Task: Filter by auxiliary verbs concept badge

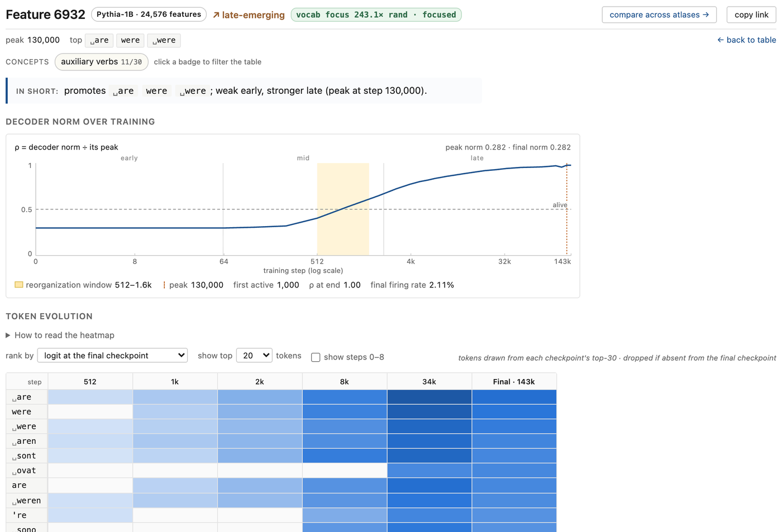Action: click(101, 61)
